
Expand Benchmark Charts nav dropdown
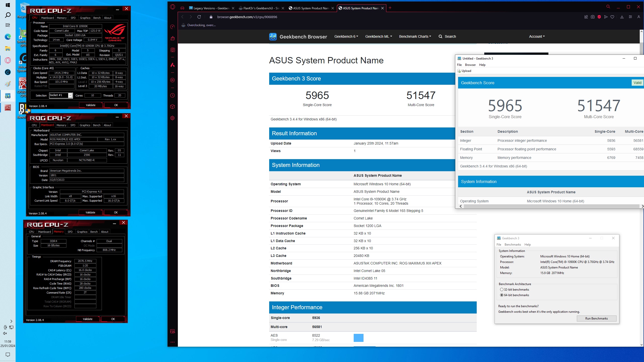415,36
